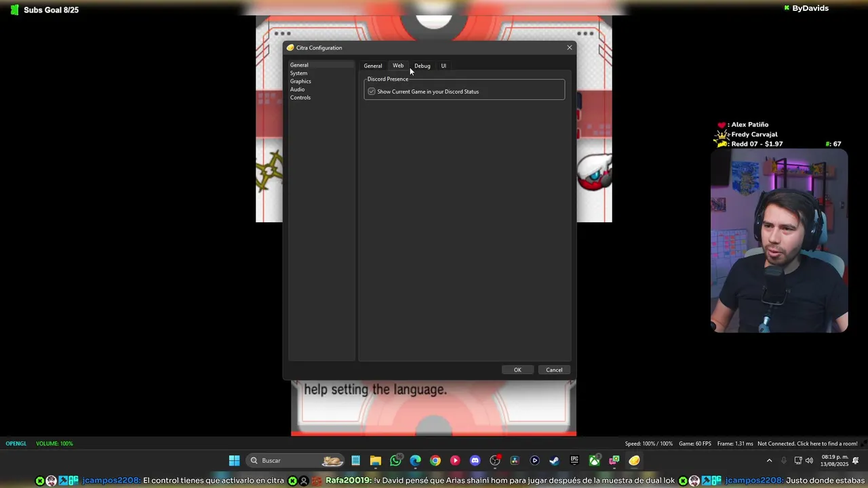Open the Audio settings category
868x488 pixels.
321,89
